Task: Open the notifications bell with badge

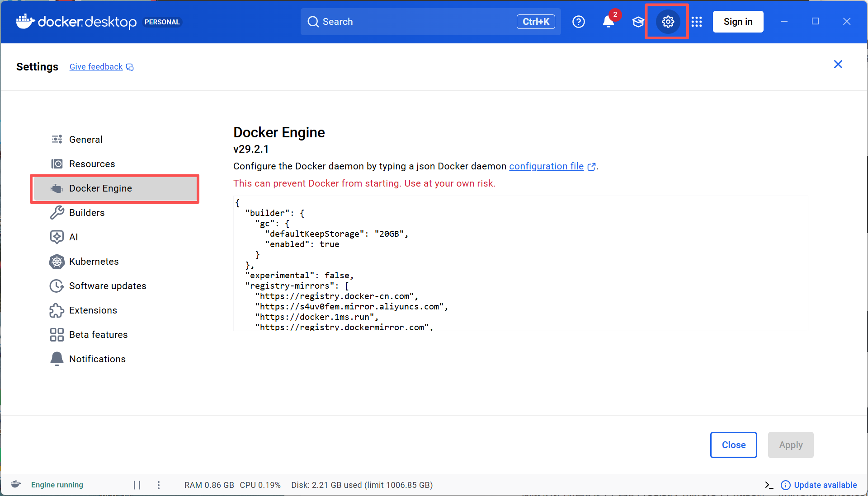Action: 609,22
